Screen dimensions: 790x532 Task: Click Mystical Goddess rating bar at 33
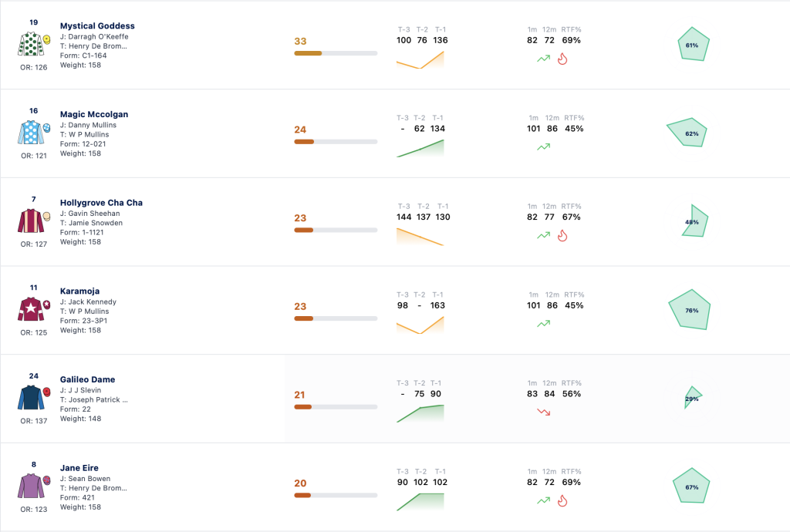pos(336,53)
